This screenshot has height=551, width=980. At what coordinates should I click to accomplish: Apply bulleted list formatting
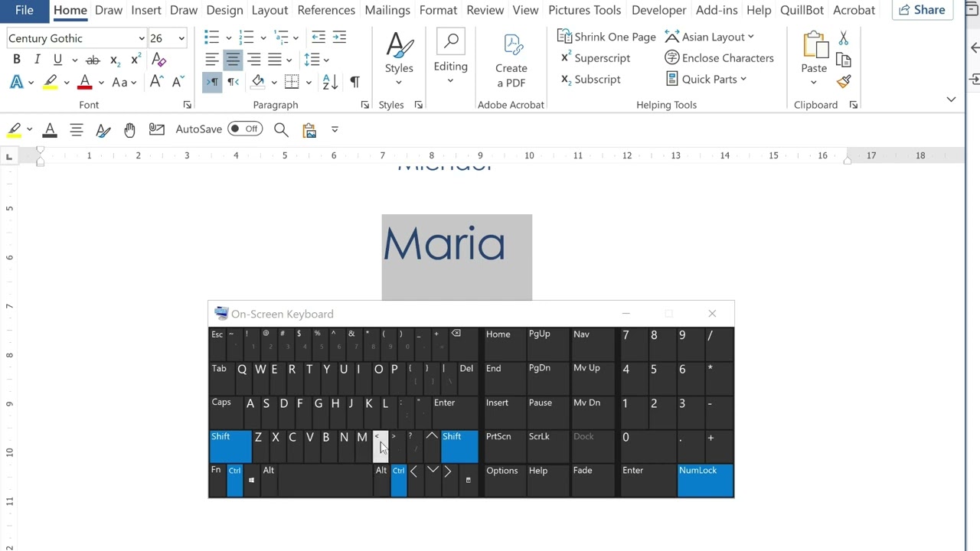pos(212,37)
